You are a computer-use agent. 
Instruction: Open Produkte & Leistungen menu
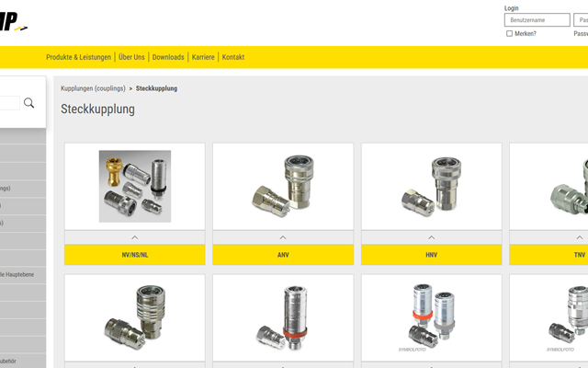coord(78,57)
